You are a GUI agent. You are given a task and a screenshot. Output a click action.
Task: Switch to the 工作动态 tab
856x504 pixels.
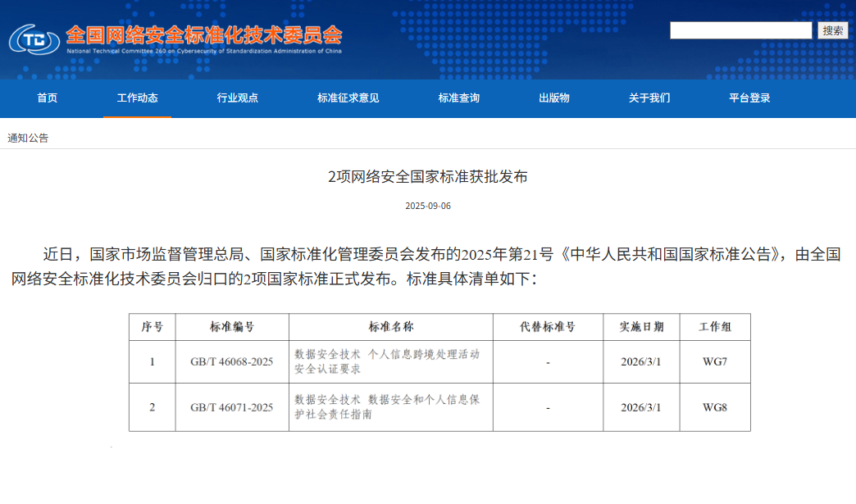136,98
